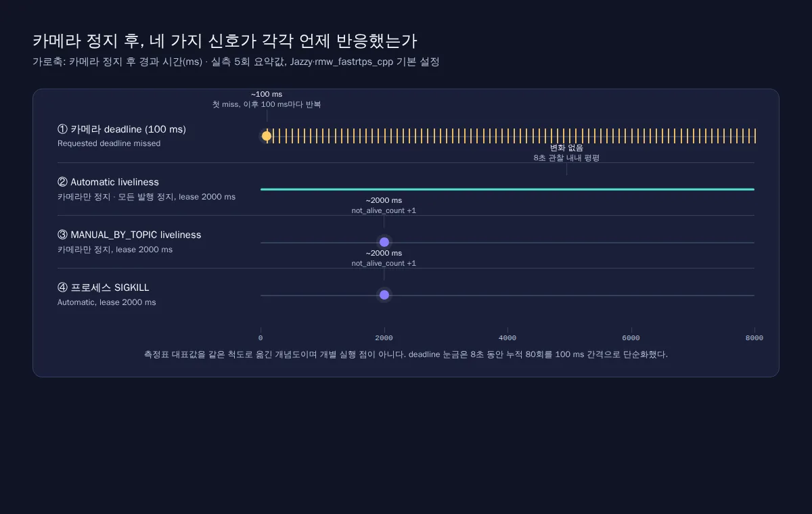The image size is (812, 514).
Task: Click the purple MANUAL_BY_TOPIC liveliness marker dot
Action: click(384, 242)
